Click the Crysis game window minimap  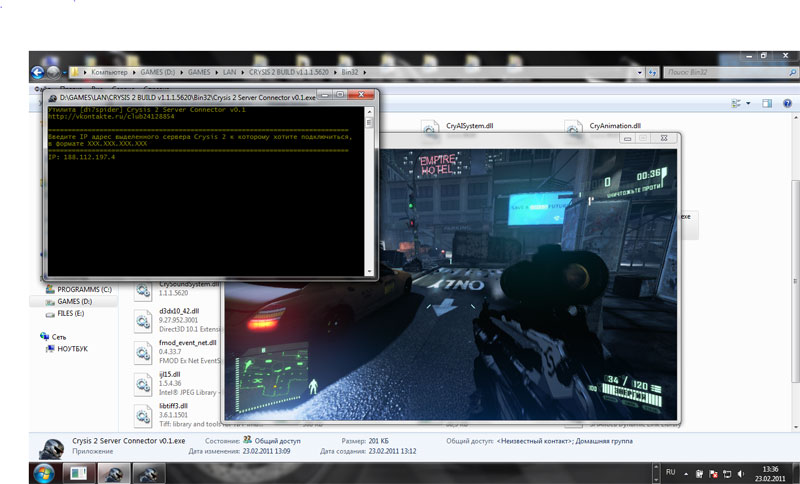pos(271,377)
